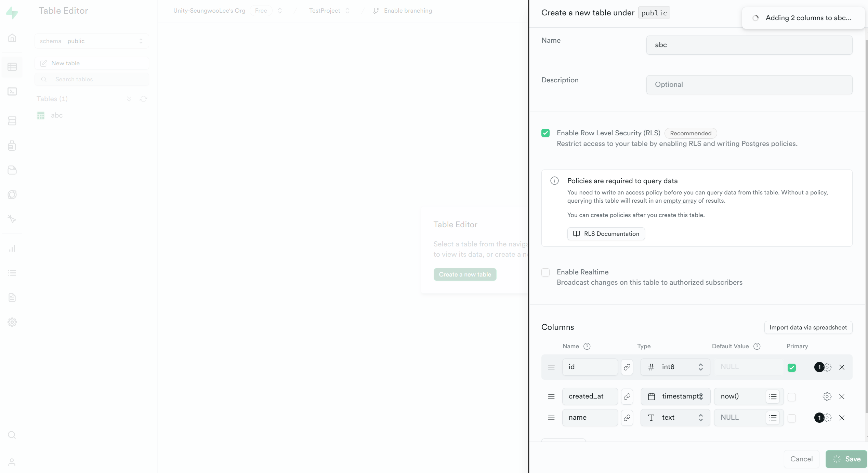
Task: Click Enable branching in top bar
Action: pos(408,11)
